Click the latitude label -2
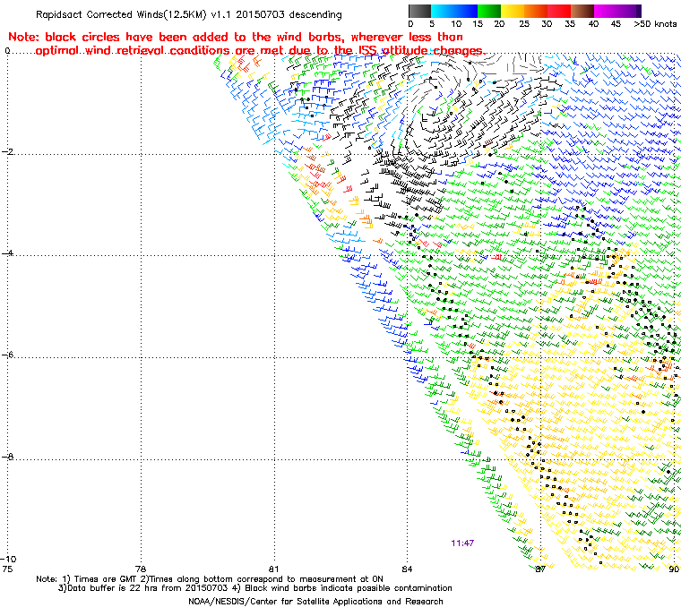Viewport: 681px width, 616px height. click(7, 151)
